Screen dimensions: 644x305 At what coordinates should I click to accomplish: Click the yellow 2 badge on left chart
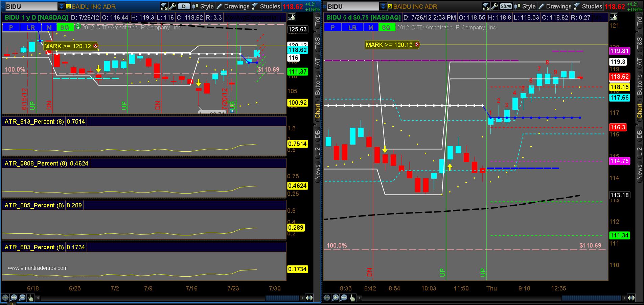coord(68,6)
